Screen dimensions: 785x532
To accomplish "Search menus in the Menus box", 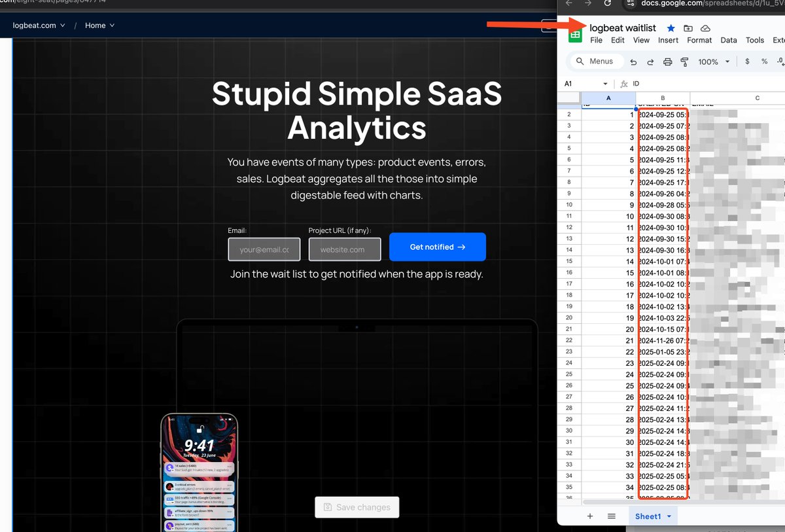I will pyautogui.click(x=595, y=62).
